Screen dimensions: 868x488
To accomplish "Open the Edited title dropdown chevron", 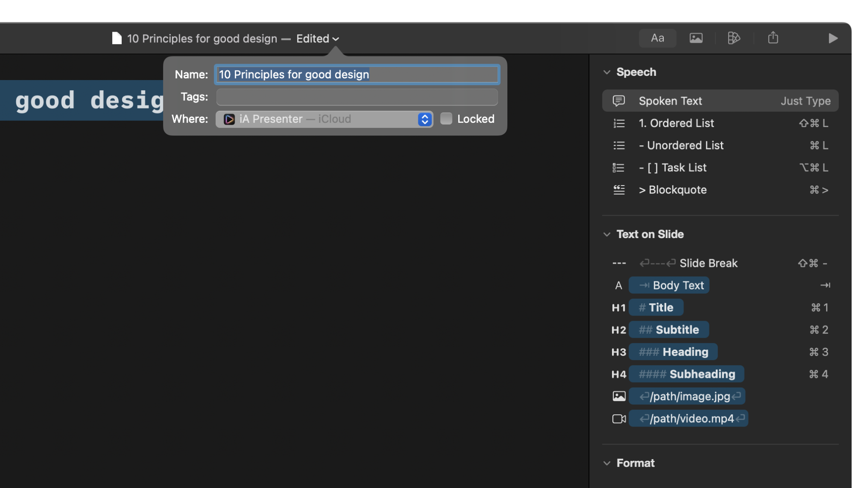I will point(336,39).
